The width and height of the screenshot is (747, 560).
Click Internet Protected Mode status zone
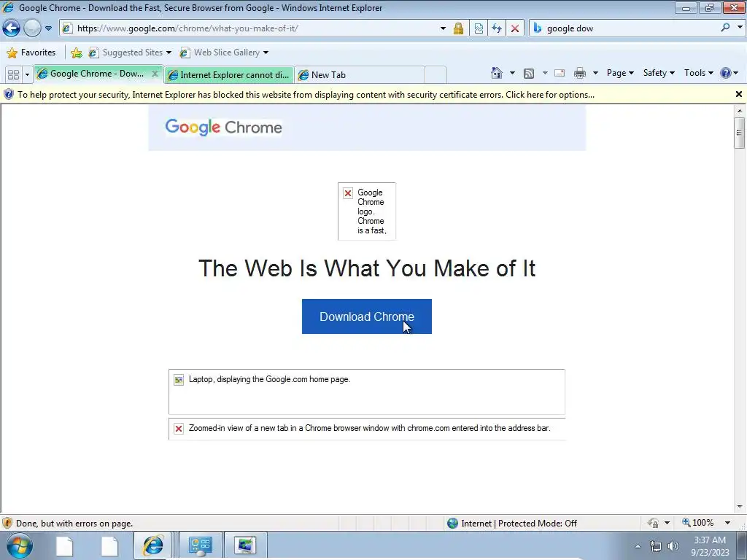[x=513, y=524]
